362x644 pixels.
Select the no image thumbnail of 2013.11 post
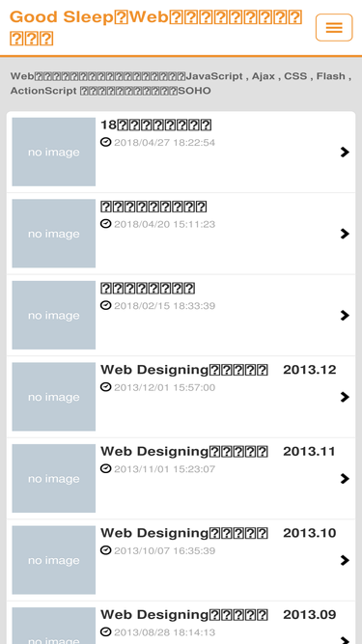coord(54,479)
